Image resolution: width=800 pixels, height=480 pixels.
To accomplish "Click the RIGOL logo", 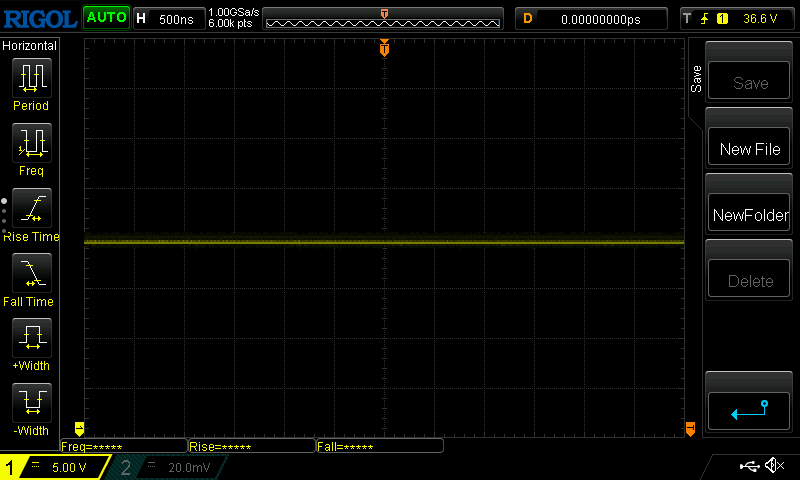I will tap(40, 19).
